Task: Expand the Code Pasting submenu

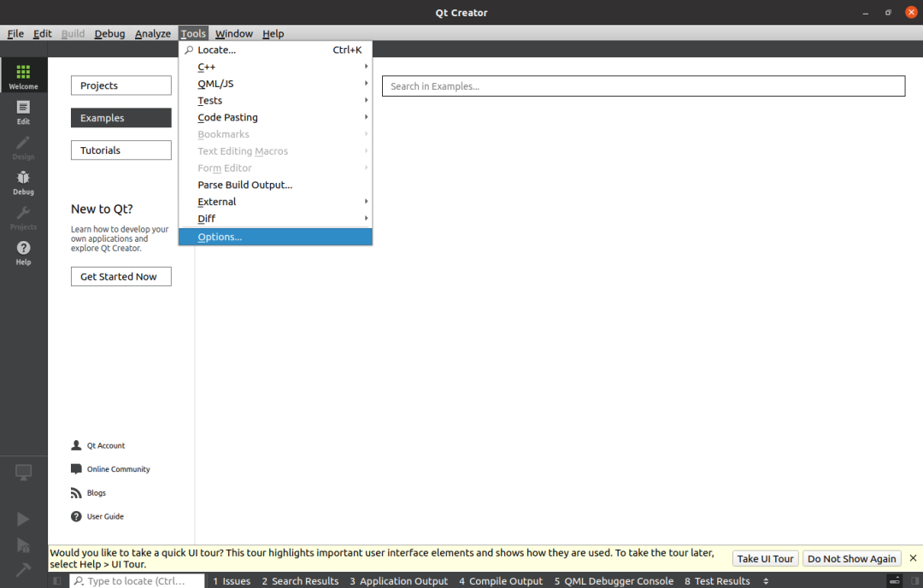Action: (x=275, y=117)
